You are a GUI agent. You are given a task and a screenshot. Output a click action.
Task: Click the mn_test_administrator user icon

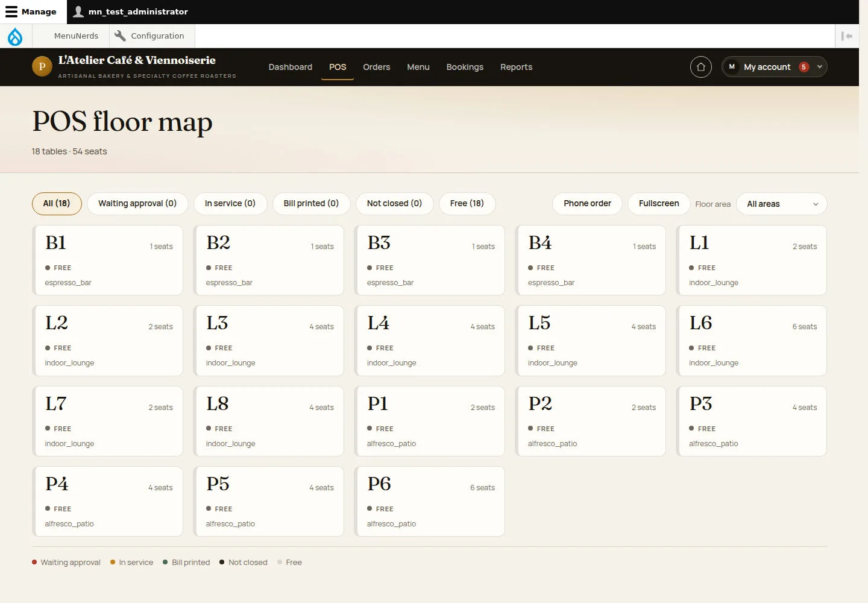coord(78,11)
